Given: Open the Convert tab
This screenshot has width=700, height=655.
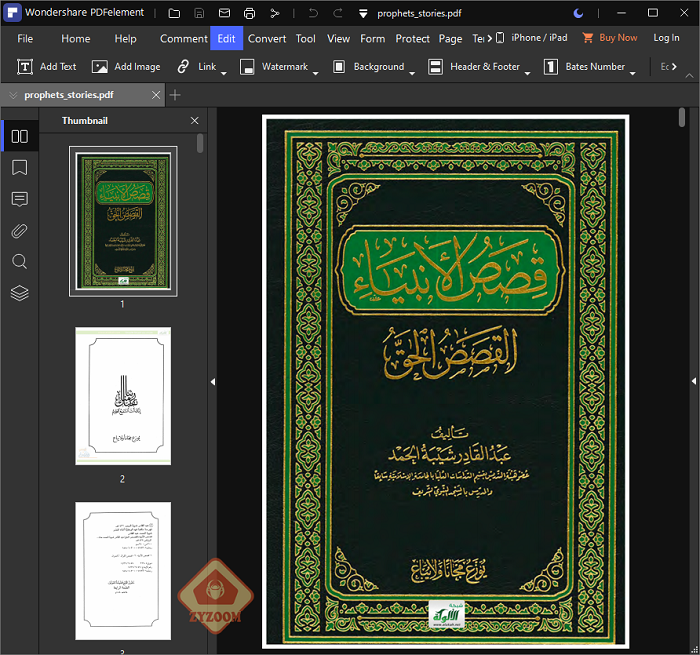Looking at the screenshot, I should coord(267,39).
